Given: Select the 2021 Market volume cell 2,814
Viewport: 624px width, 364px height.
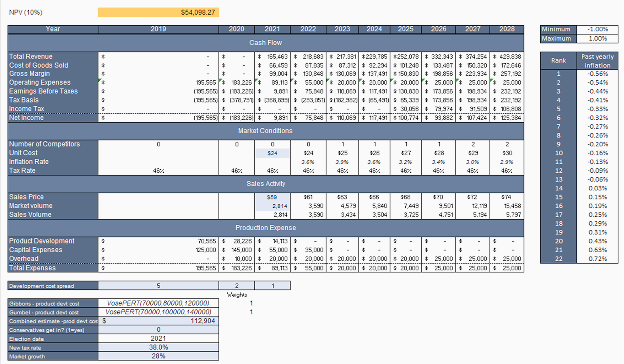Looking at the screenshot, I should coord(272,206).
